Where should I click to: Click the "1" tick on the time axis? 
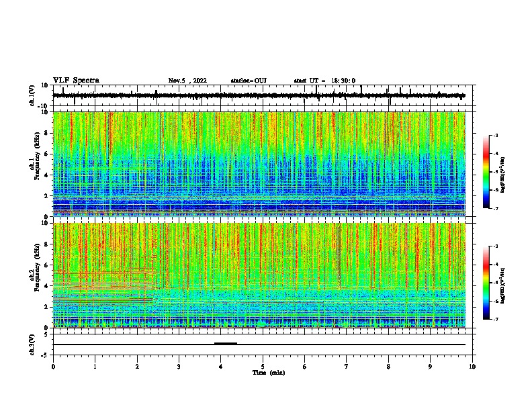tap(95, 367)
